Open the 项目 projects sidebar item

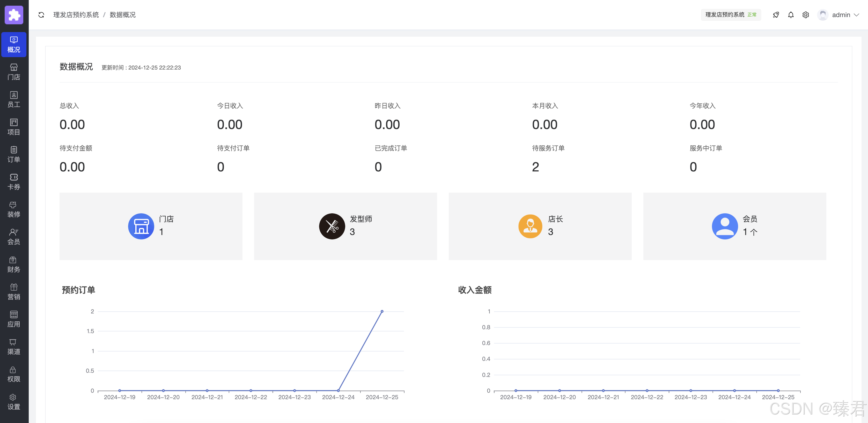[x=14, y=127]
